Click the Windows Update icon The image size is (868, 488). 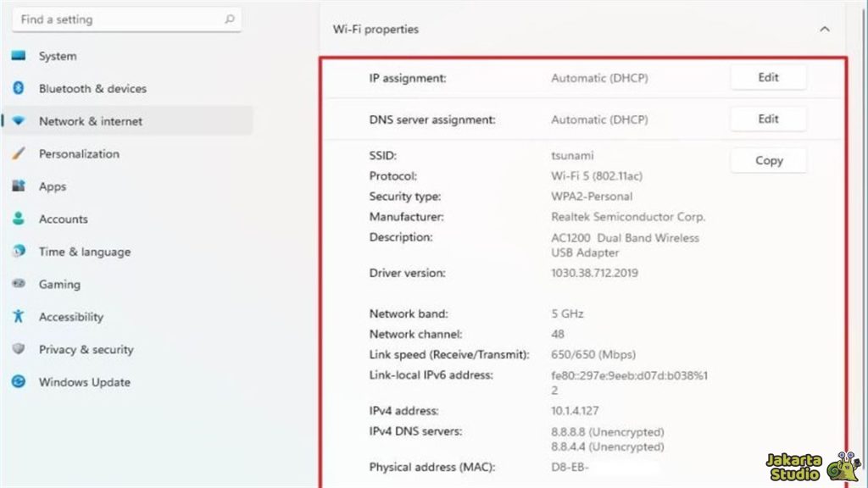pyautogui.click(x=20, y=382)
